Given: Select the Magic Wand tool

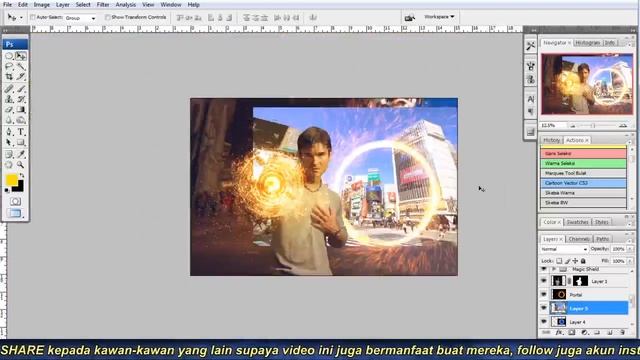Looking at the screenshot, I should click(x=21, y=66).
